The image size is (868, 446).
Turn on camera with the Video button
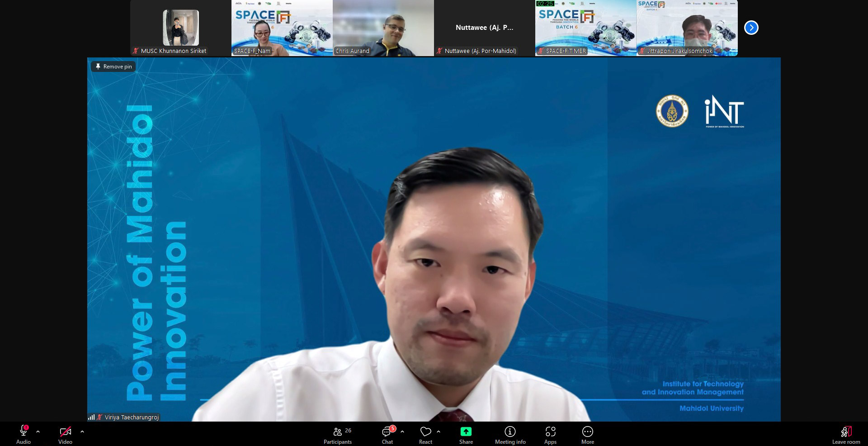pyautogui.click(x=65, y=434)
